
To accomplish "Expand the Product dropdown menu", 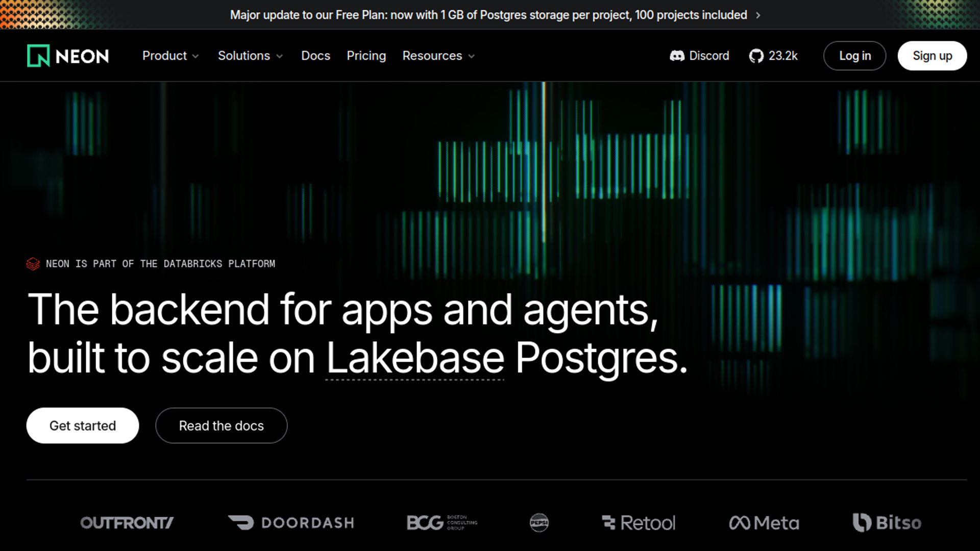I will pos(170,56).
